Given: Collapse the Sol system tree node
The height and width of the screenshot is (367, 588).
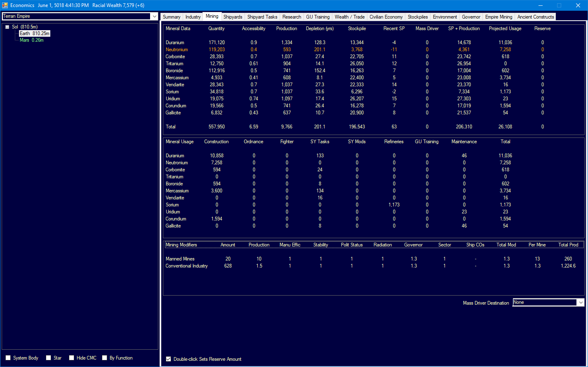Looking at the screenshot, I should [7, 27].
